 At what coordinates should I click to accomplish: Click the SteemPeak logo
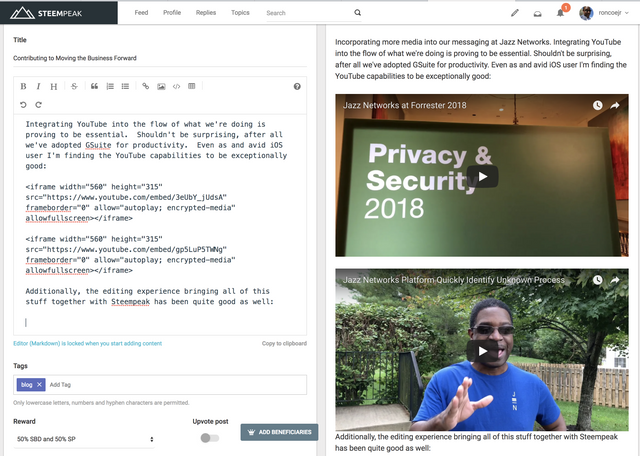coord(46,13)
